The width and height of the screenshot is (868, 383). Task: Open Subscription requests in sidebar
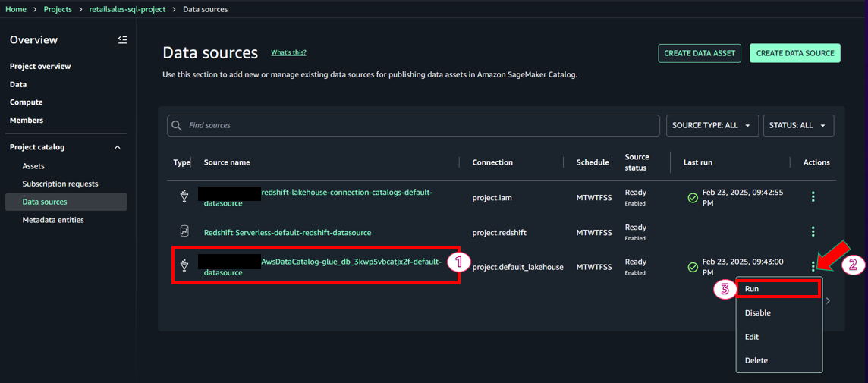[60, 184]
